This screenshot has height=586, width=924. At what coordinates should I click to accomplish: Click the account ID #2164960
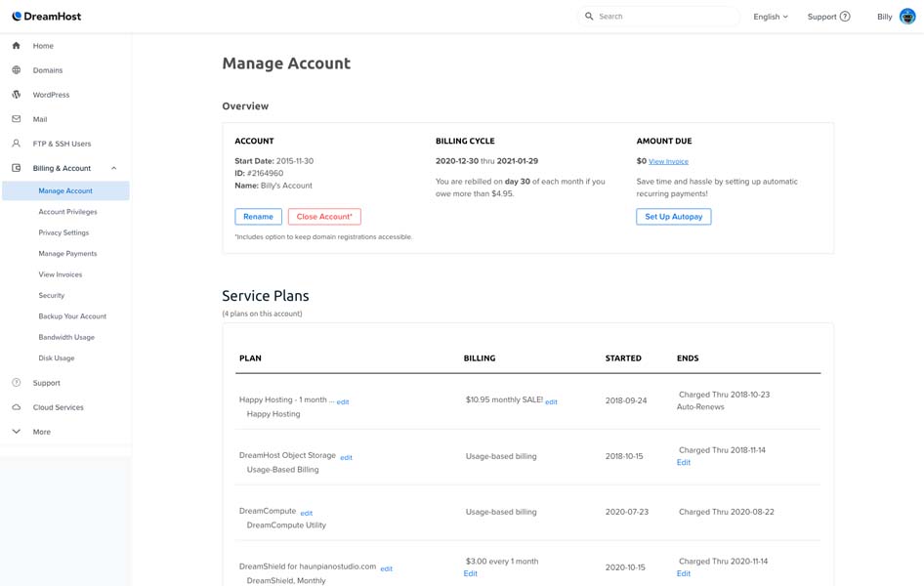point(265,173)
